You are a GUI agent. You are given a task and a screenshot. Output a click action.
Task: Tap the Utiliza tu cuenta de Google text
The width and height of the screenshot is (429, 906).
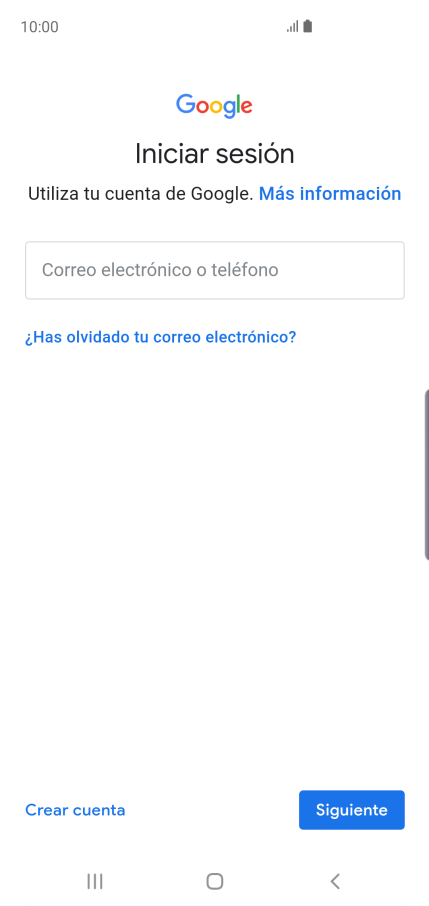[x=140, y=194]
